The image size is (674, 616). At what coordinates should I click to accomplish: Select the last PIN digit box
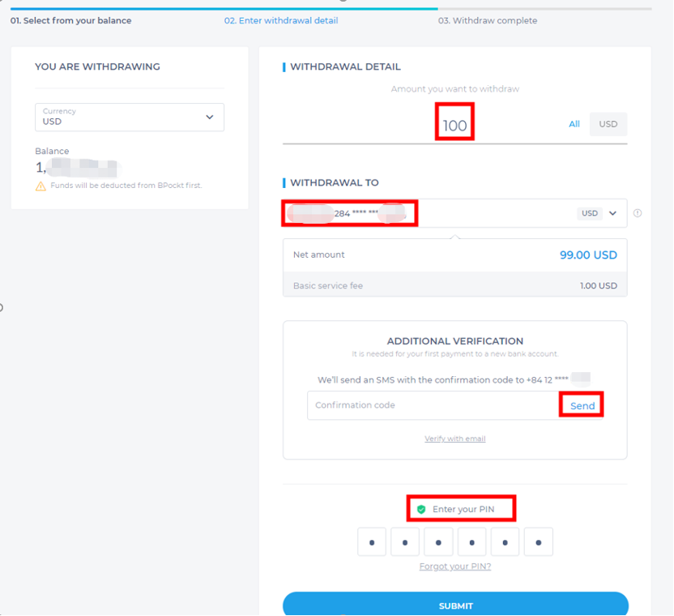click(539, 542)
